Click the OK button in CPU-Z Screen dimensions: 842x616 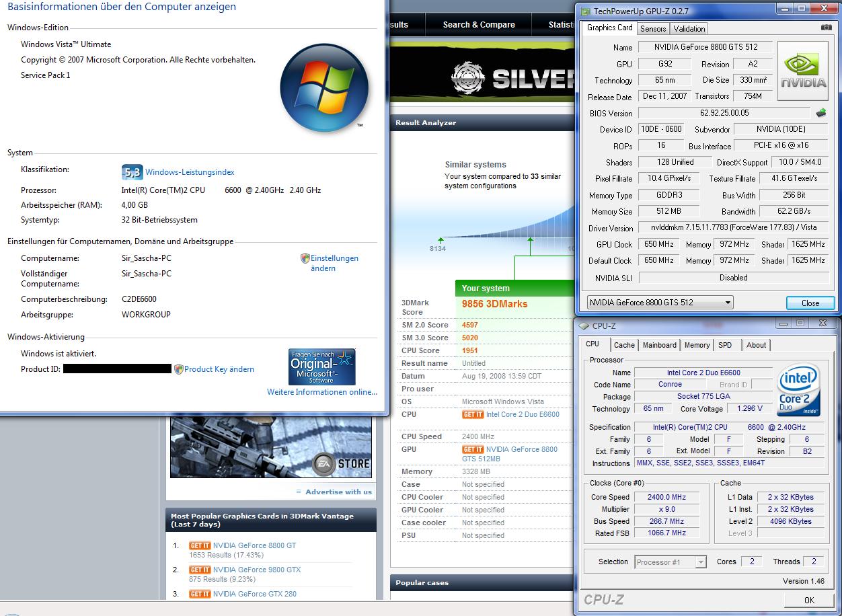[809, 600]
